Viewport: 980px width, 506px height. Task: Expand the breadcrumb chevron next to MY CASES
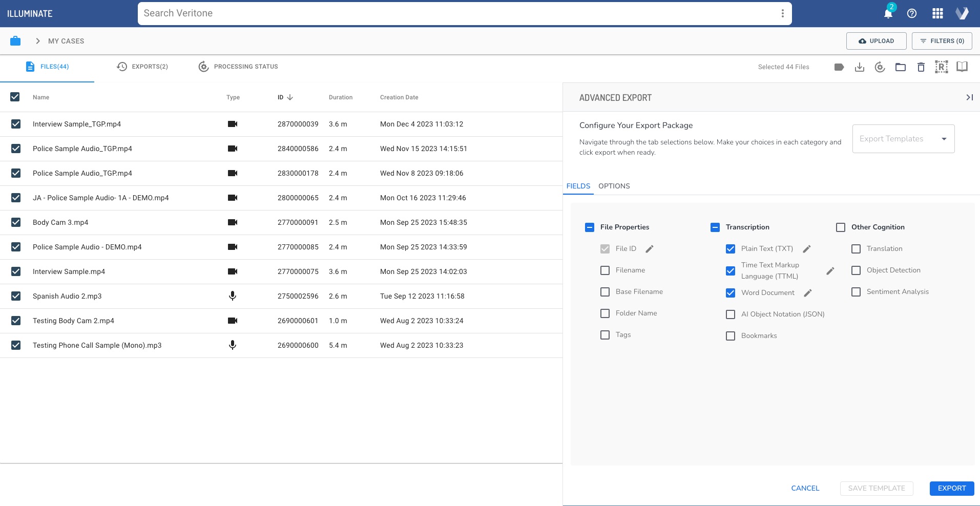tap(37, 40)
